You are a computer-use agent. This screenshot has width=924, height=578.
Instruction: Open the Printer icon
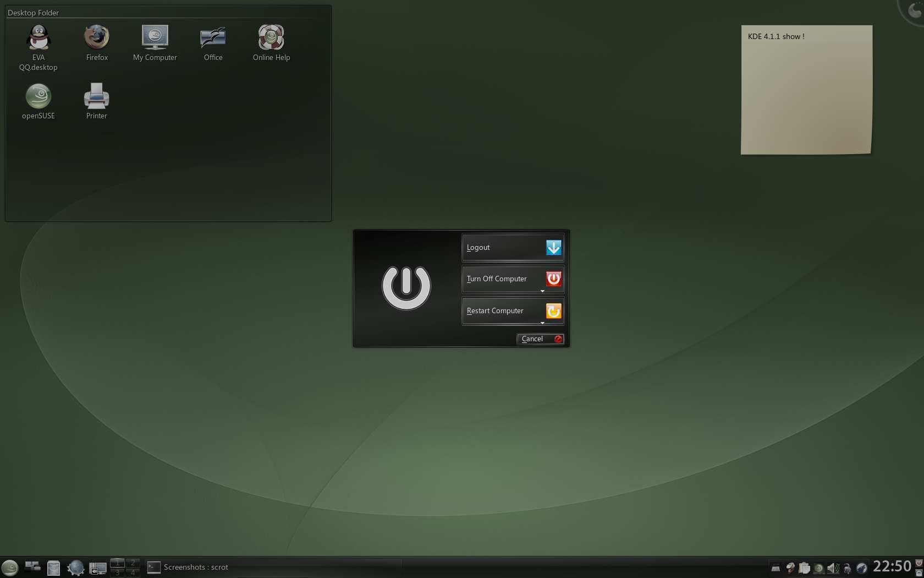(x=97, y=101)
